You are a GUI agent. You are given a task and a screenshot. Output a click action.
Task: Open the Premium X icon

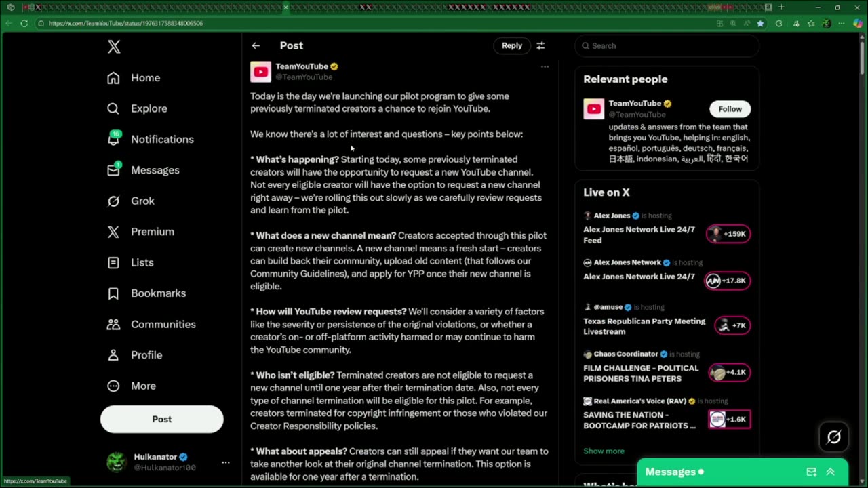pyautogui.click(x=113, y=232)
